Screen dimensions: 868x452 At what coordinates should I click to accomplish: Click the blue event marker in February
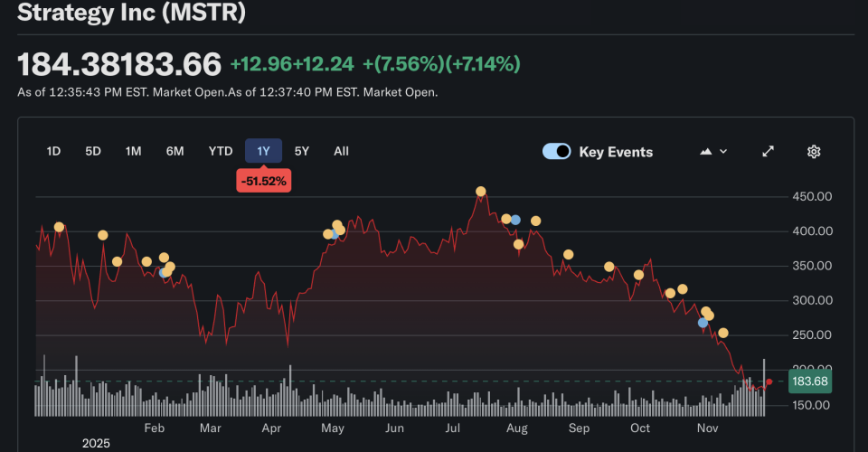click(164, 272)
